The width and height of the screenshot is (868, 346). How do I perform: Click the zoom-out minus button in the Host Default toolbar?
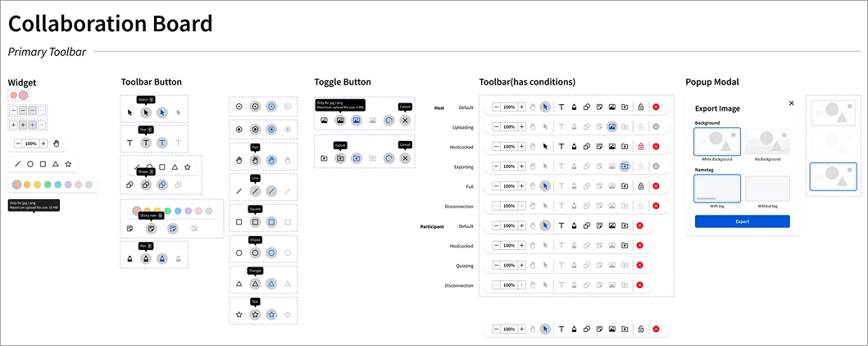point(496,107)
